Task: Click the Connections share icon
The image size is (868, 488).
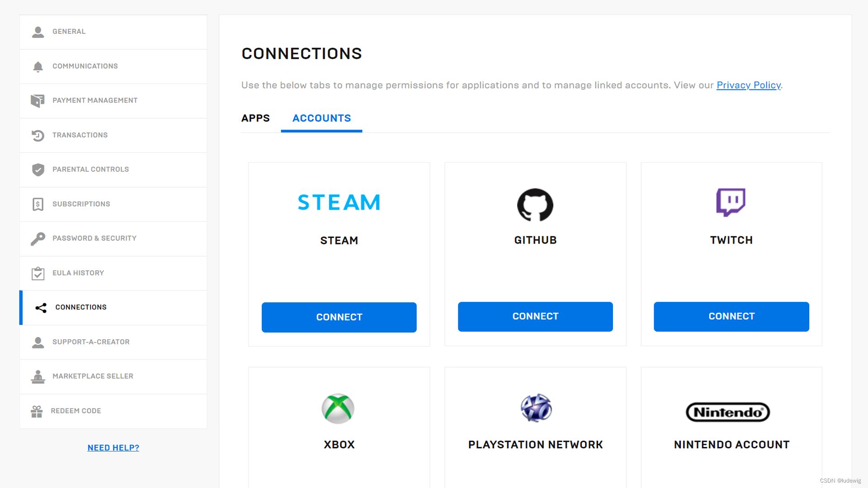Action: [x=41, y=308]
